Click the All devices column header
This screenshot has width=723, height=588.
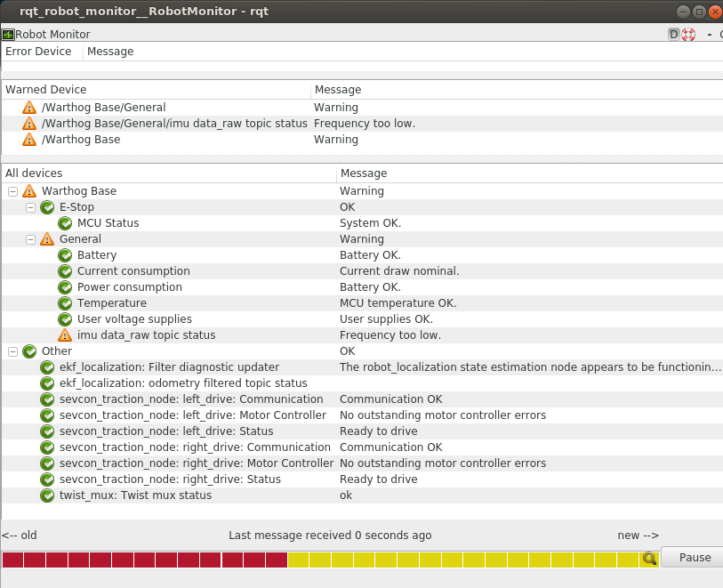[x=34, y=173]
